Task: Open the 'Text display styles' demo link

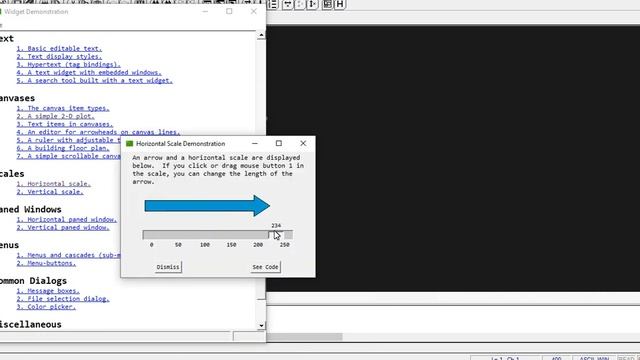Action: pyautogui.click(x=59, y=56)
